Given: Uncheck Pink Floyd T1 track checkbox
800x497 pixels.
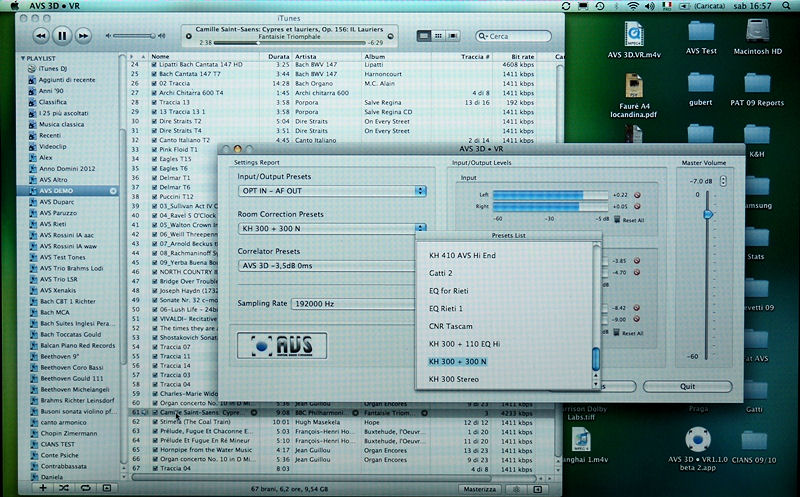Looking at the screenshot, I should (x=154, y=150).
